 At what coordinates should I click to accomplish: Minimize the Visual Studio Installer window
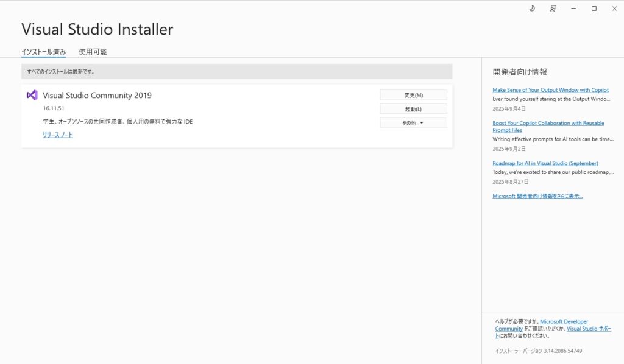(x=573, y=9)
